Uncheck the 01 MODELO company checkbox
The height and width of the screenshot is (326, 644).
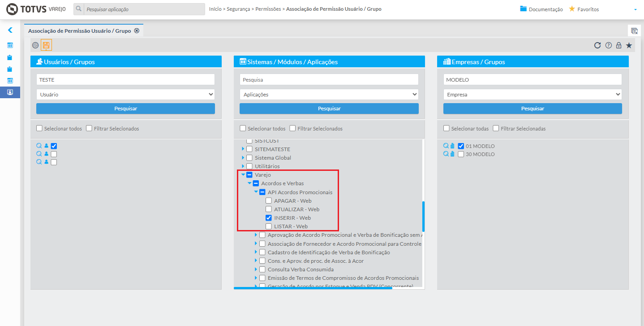(x=461, y=146)
